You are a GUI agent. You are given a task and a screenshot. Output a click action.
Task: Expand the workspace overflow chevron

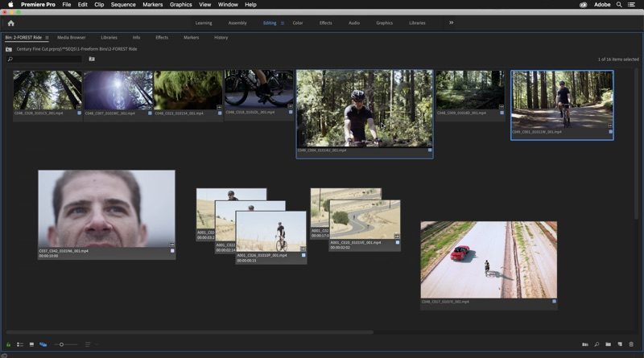pos(451,23)
